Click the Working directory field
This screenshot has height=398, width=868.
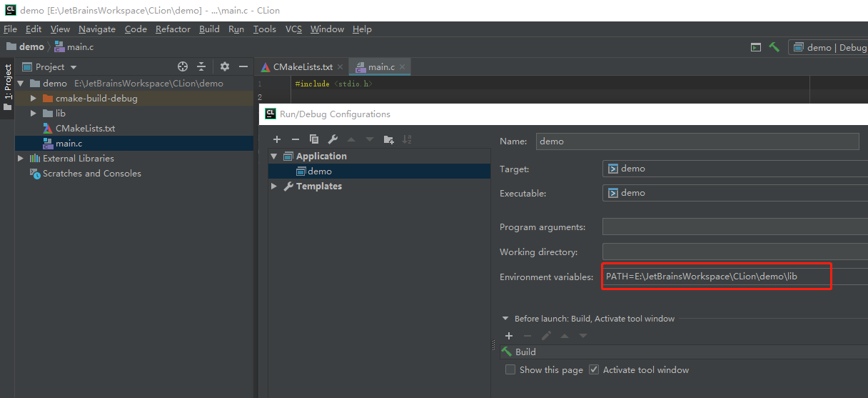tap(735, 252)
